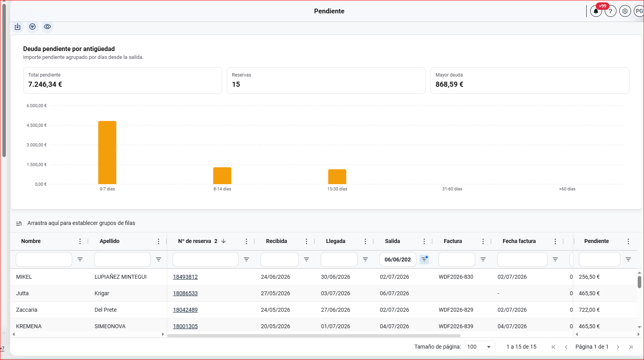Open the Pendiente column menu dots
This screenshot has height=360, width=644.
coord(628,241)
